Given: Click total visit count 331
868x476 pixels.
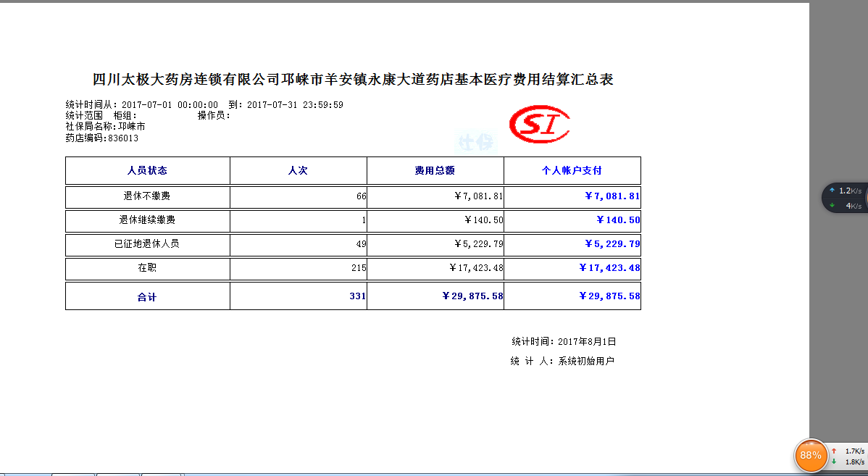Looking at the screenshot, I should [358, 296].
